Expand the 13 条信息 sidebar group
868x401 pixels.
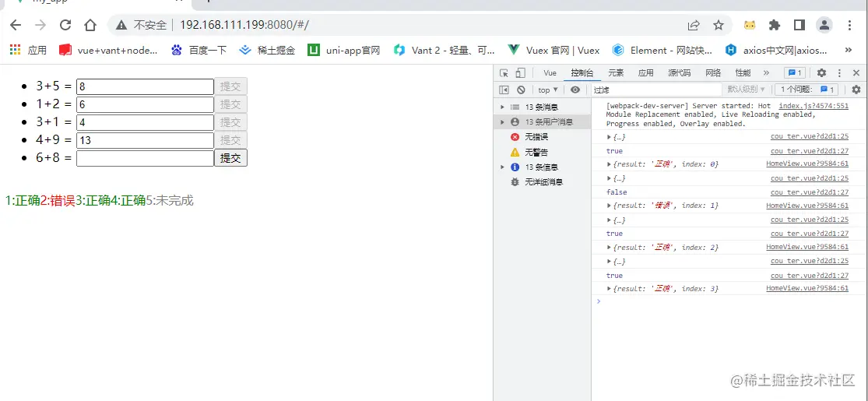click(502, 167)
